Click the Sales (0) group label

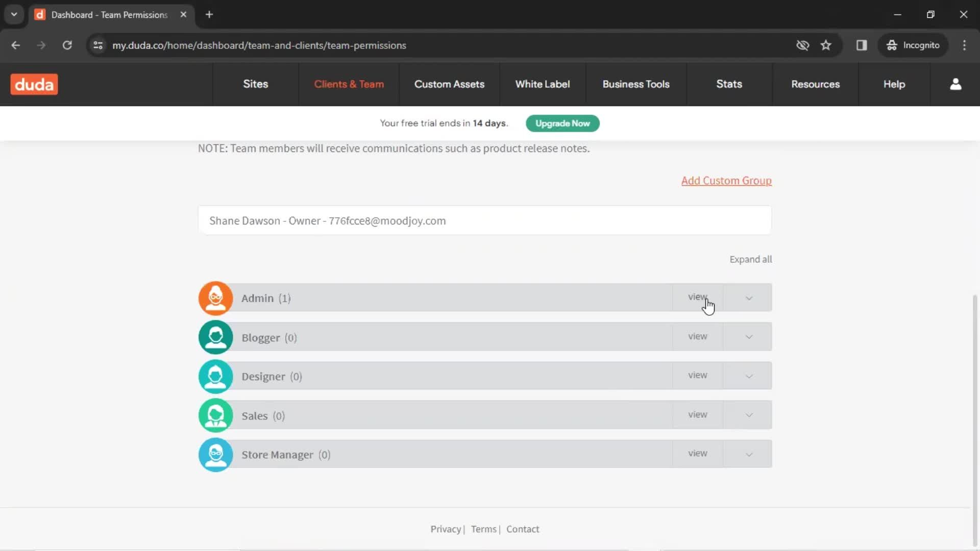[263, 416]
